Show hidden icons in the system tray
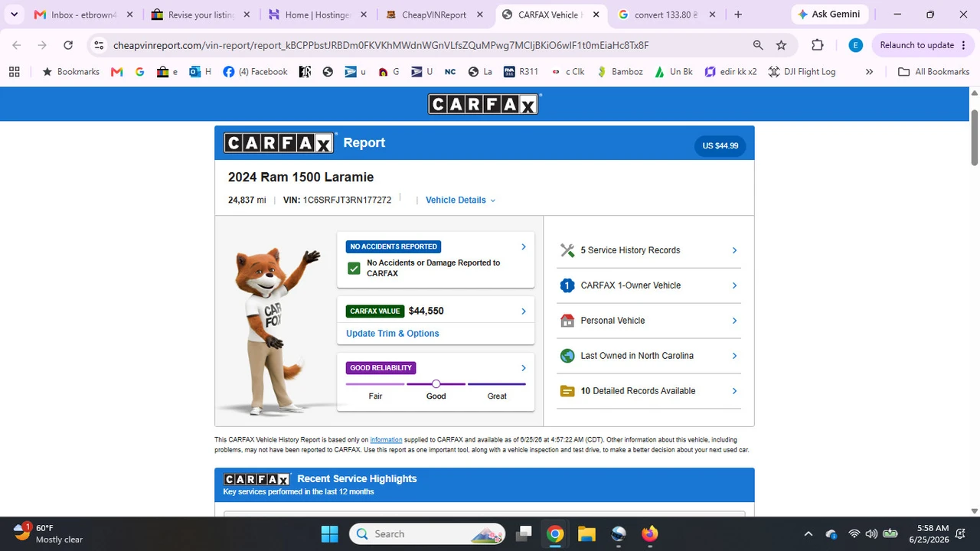 (808, 533)
